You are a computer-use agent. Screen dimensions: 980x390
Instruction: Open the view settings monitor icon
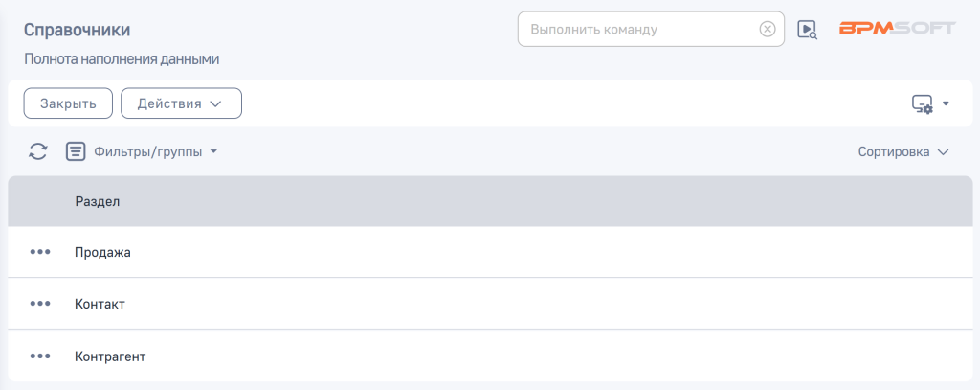coord(922,103)
